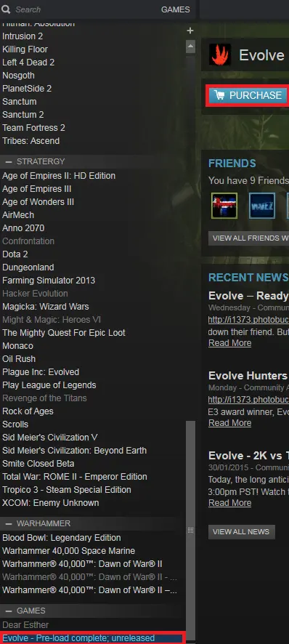Click the library scrollbar up arrow

pos(190,46)
